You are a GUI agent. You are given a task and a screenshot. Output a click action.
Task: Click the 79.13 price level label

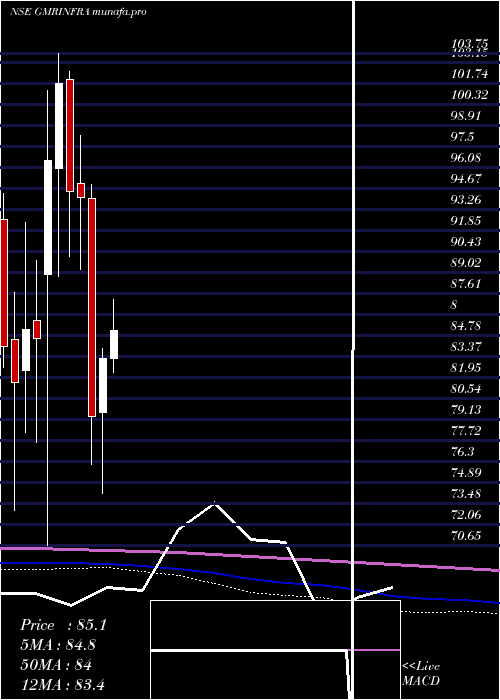[466, 410]
